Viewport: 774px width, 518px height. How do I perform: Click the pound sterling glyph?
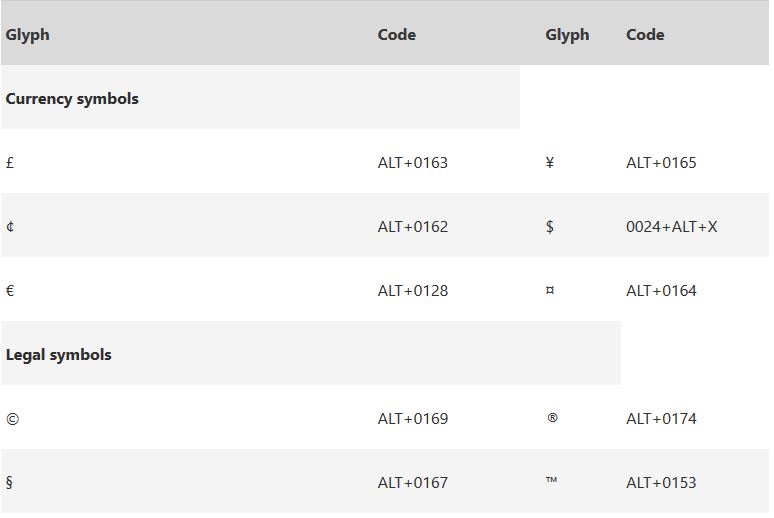(x=10, y=162)
